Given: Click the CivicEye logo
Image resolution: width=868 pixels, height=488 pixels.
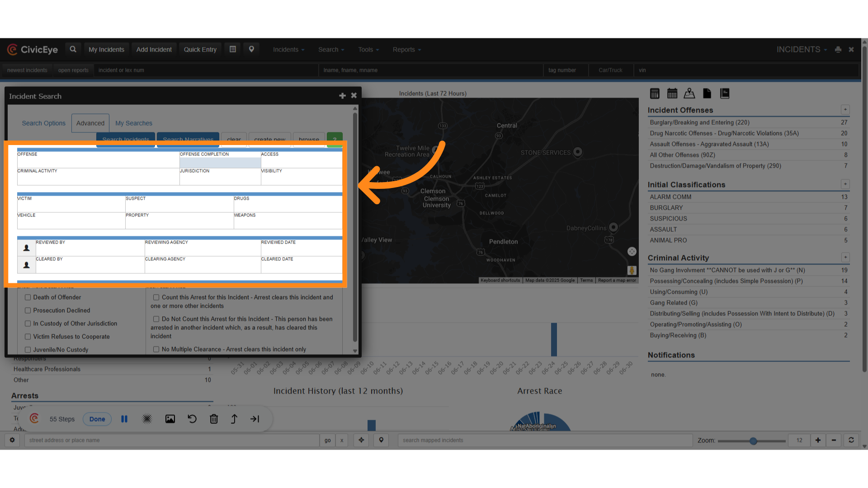Looking at the screenshot, I should click(33, 50).
